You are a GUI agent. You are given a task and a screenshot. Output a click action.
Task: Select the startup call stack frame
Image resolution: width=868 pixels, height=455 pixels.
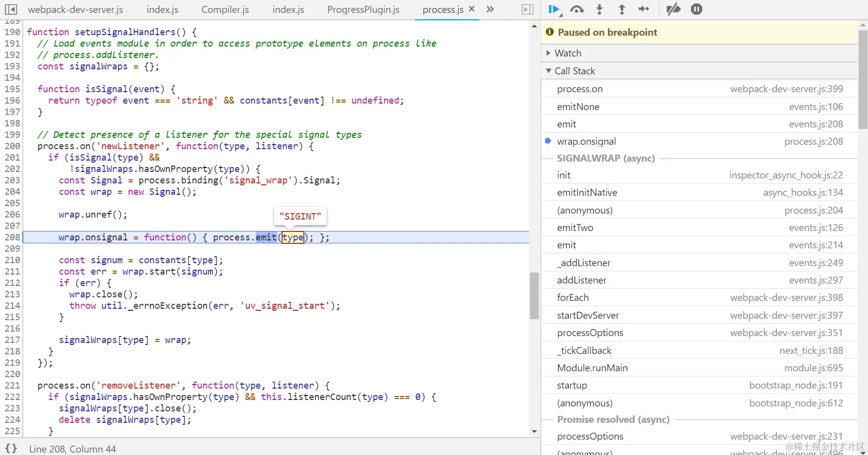pyautogui.click(x=699, y=385)
